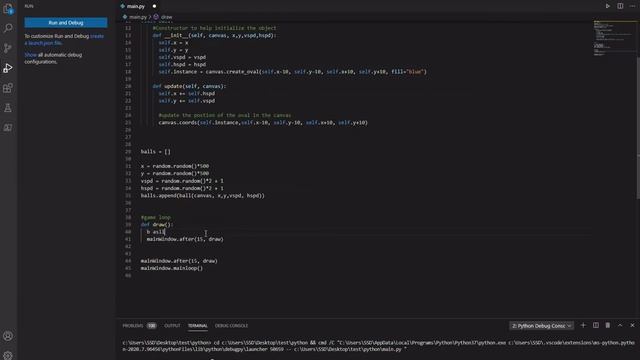Open the Accounts menu icon
The width and height of the screenshot is (640, 360).
tap(8, 336)
